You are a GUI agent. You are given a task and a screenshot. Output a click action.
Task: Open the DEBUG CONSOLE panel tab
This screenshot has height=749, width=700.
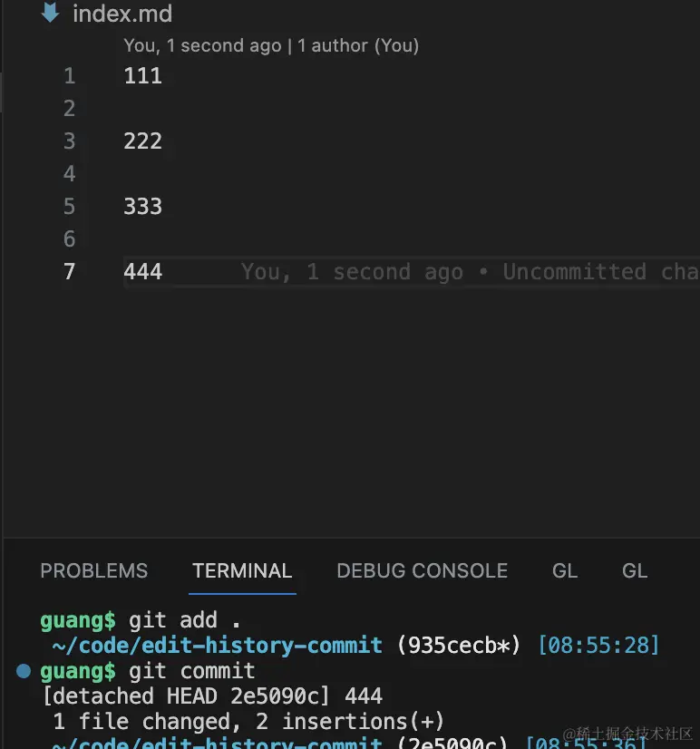coord(422,571)
